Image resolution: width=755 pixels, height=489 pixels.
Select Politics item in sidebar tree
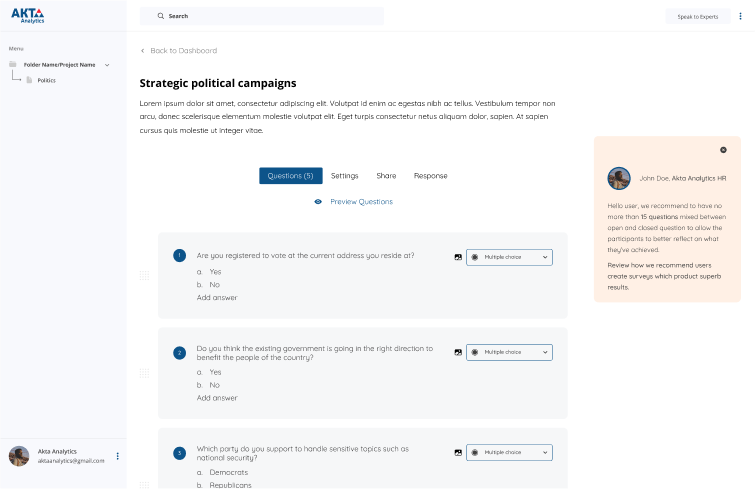pos(46,80)
